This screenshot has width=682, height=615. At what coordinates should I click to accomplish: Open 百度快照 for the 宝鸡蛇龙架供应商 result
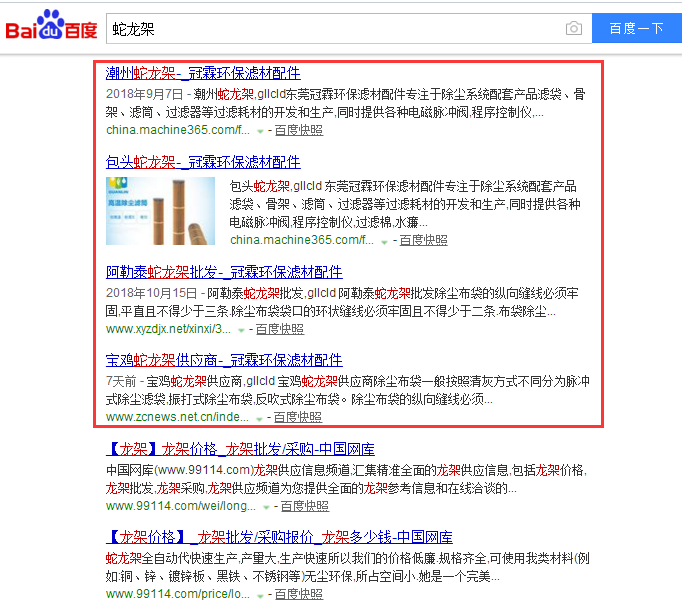298,417
